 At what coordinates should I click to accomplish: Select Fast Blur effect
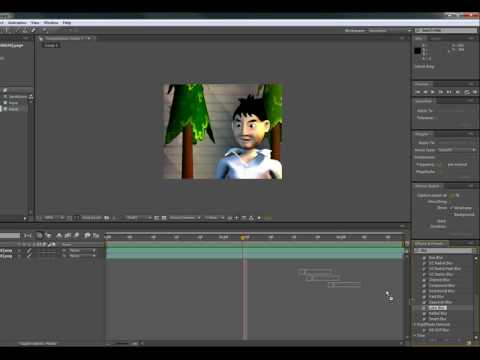tap(436, 297)
